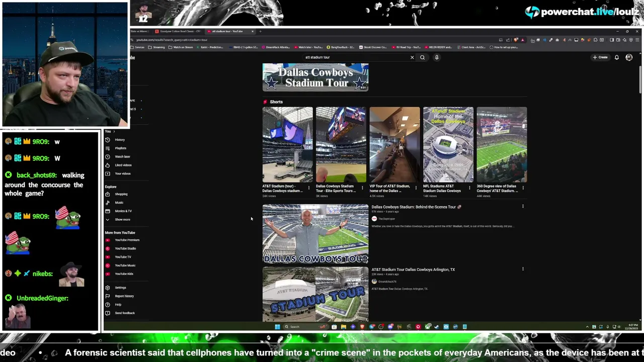This screenshot has width=644, height=362.
Task: Open 360 Degree view of AT&T Stadium short
Action: pyautogui.click(x=502, y=144)
